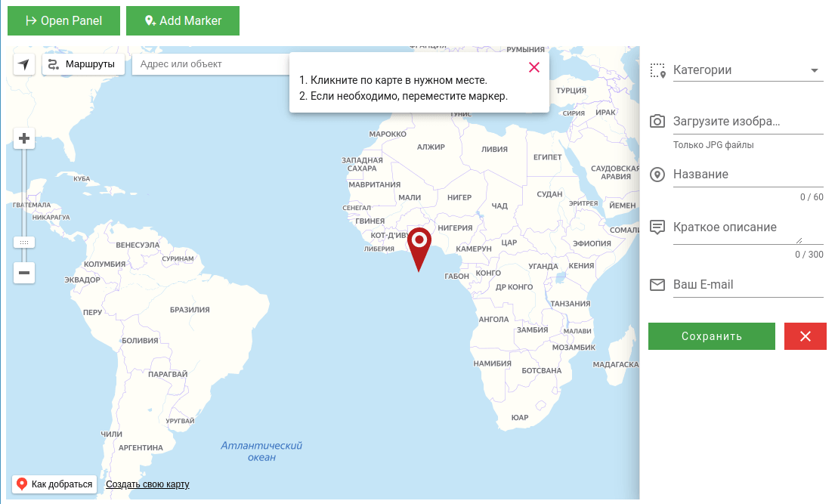The image size is (838, 504).
Task: Click the Open Panel button
Action: (63, 20)
